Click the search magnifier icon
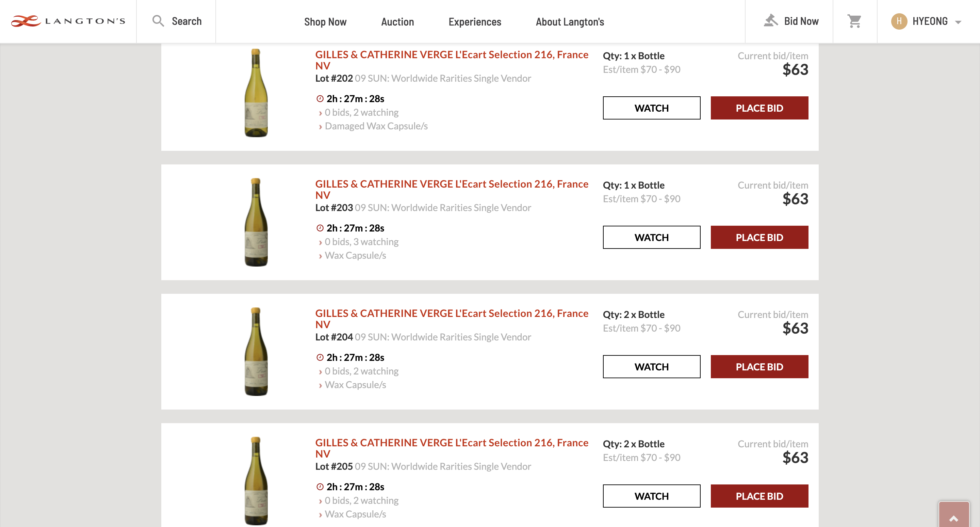Image resolution: width=980 pixels, height=527 pixels. 158,21
